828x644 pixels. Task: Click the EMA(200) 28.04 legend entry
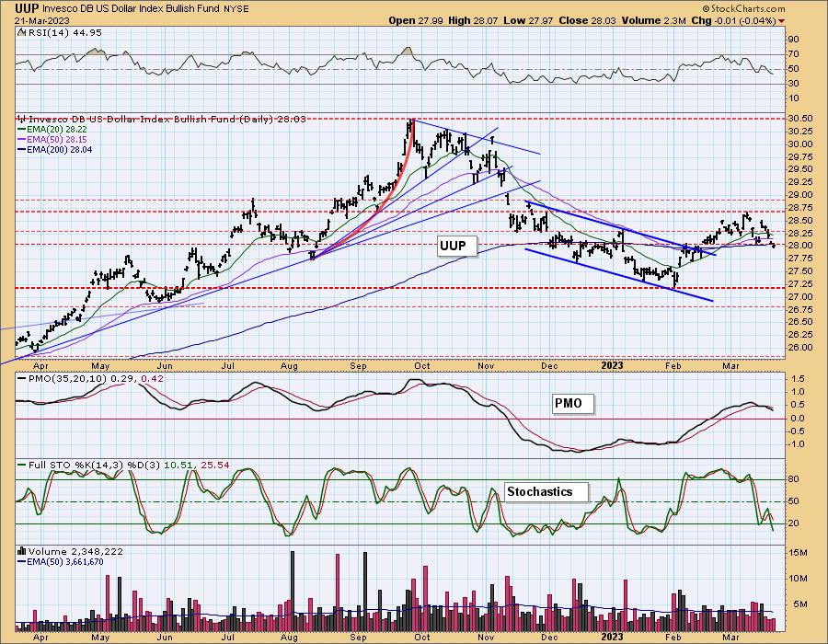coord(60,149)
